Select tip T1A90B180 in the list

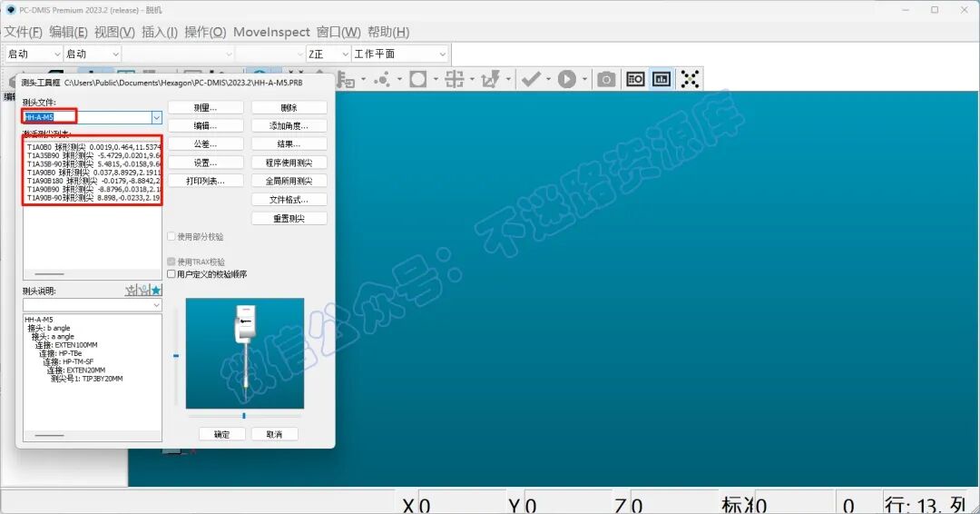pyautogui.click(x=93, y=181)
